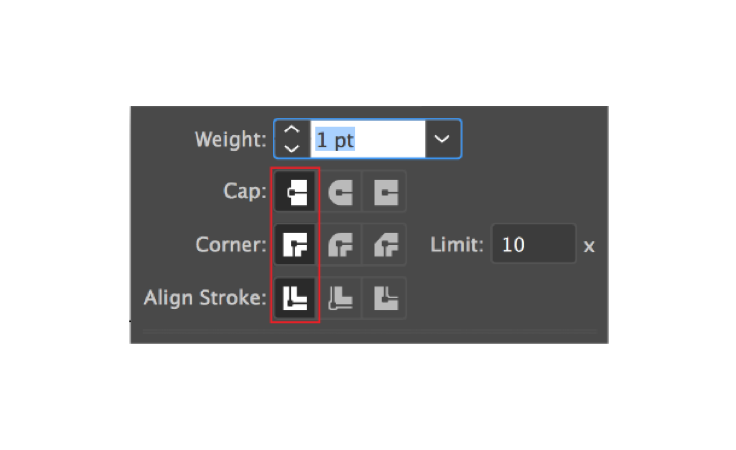Choose the Bevel Join corner

[386, 244]
